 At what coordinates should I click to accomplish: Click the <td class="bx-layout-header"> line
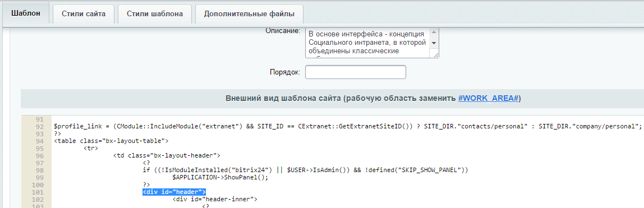(167, 155)
